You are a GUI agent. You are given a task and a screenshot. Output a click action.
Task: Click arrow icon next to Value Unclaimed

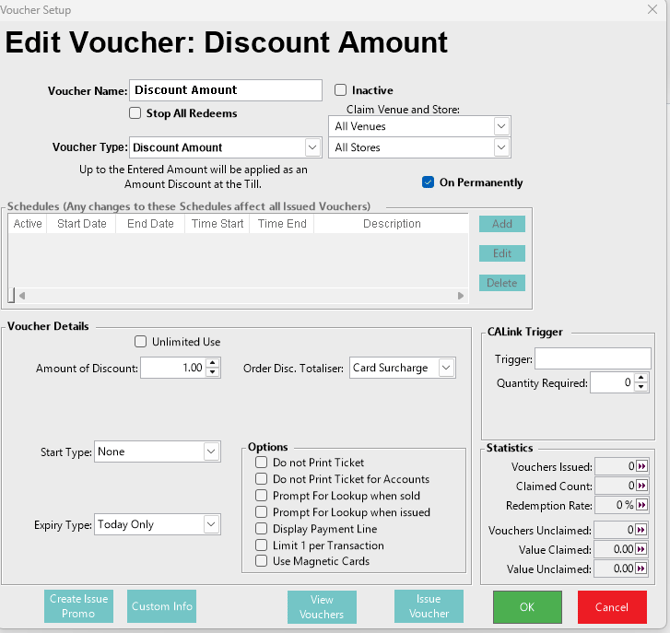coord(643,569)
